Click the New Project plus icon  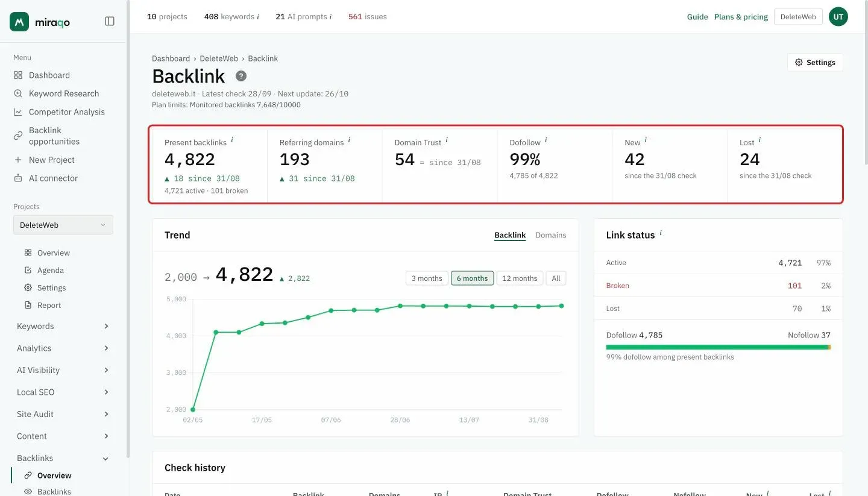pos(18,160)
